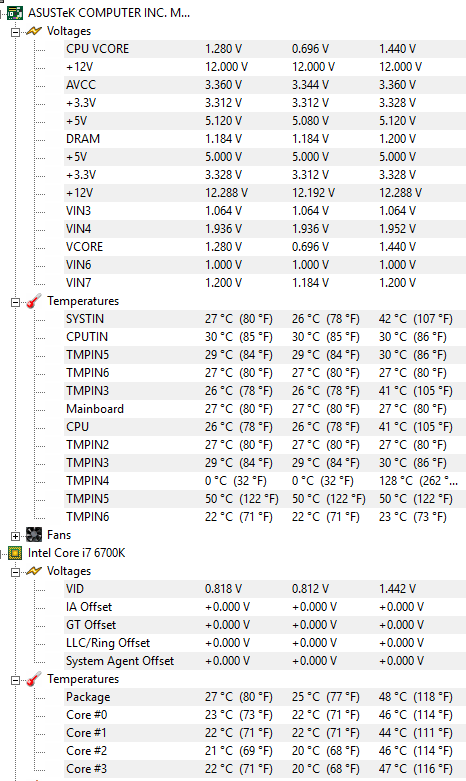The image size is (466, 781).
Task: Collapse the Intel Core i7 Temperatures node
Action: pos(15,680)
